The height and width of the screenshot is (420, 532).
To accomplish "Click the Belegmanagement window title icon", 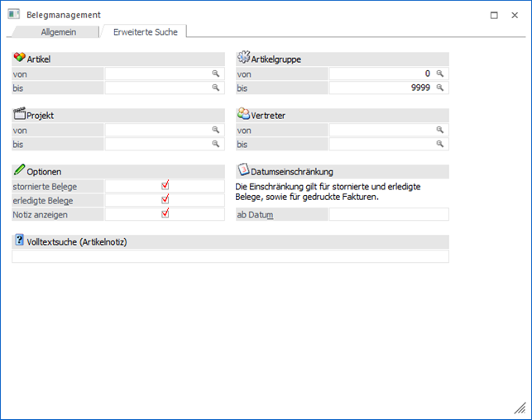I will [14, 14].
